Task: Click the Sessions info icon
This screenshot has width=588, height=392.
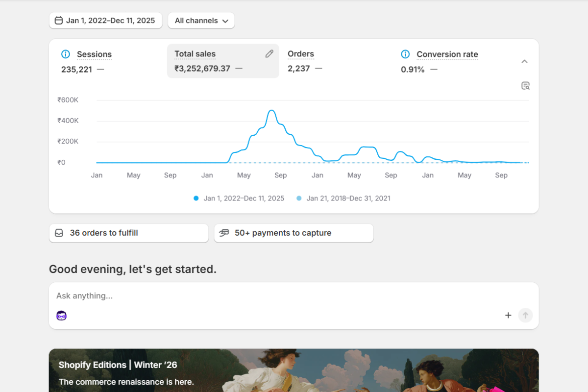Action: tap(65, 54)
